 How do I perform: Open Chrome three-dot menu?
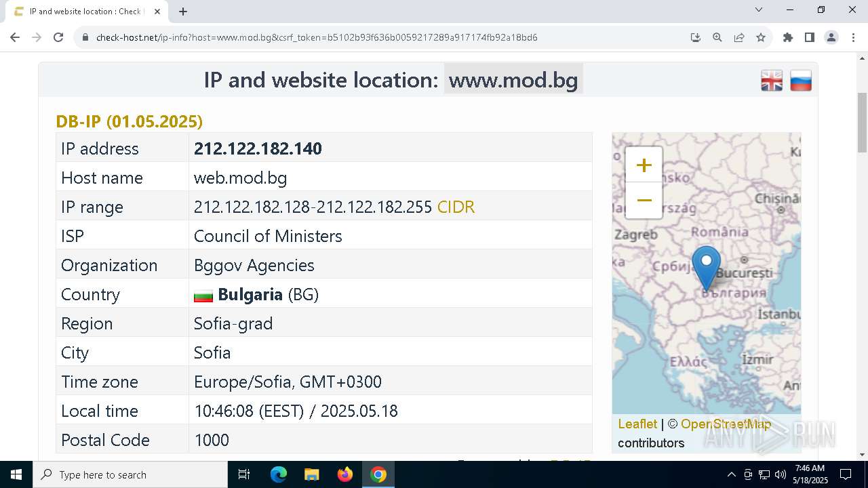[853, 37]
